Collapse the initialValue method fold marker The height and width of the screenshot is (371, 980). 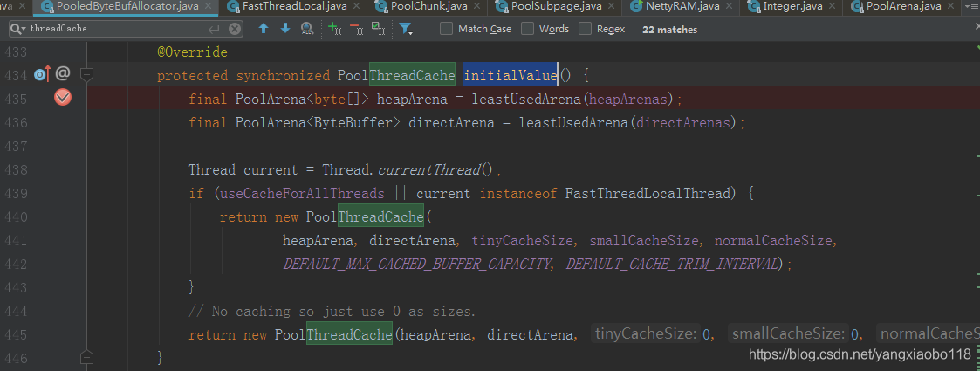(x=87, y=75)
